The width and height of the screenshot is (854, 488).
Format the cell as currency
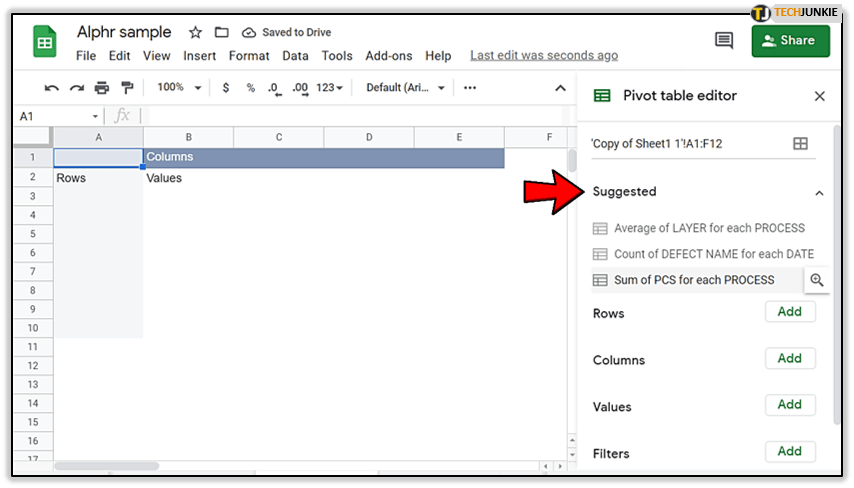click(x=226, y=88)
